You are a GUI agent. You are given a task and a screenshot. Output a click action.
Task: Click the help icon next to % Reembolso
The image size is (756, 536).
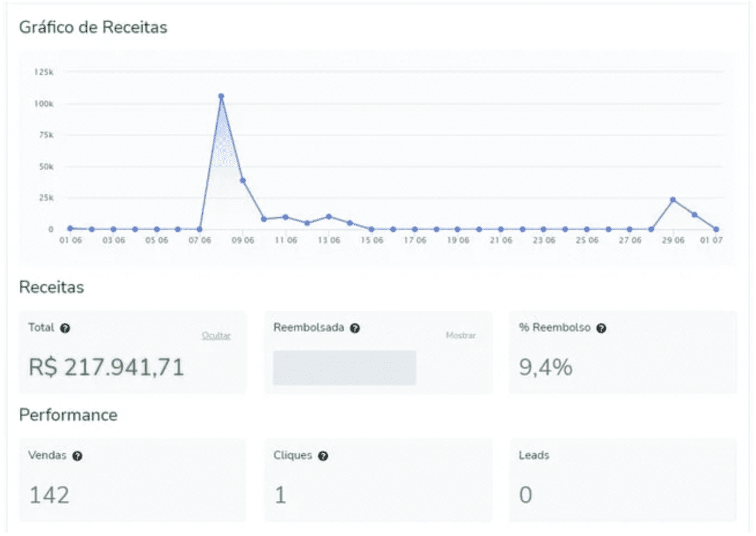coord(601,328)
